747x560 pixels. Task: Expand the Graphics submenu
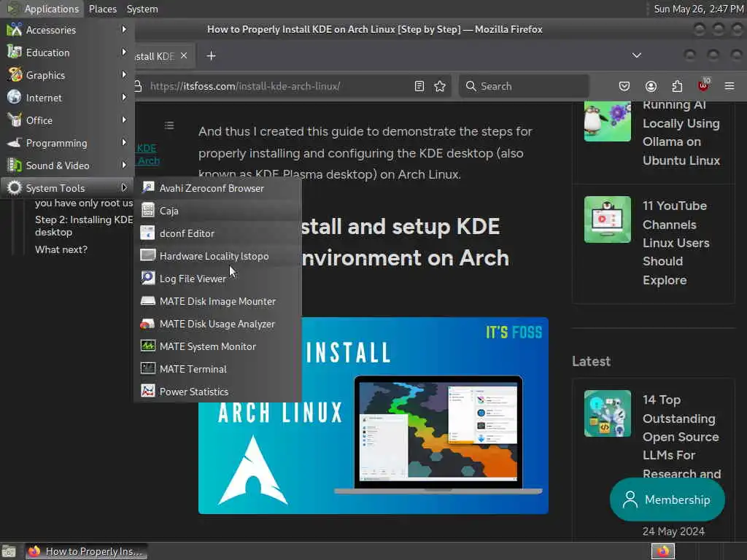click(x=67, y=75)
